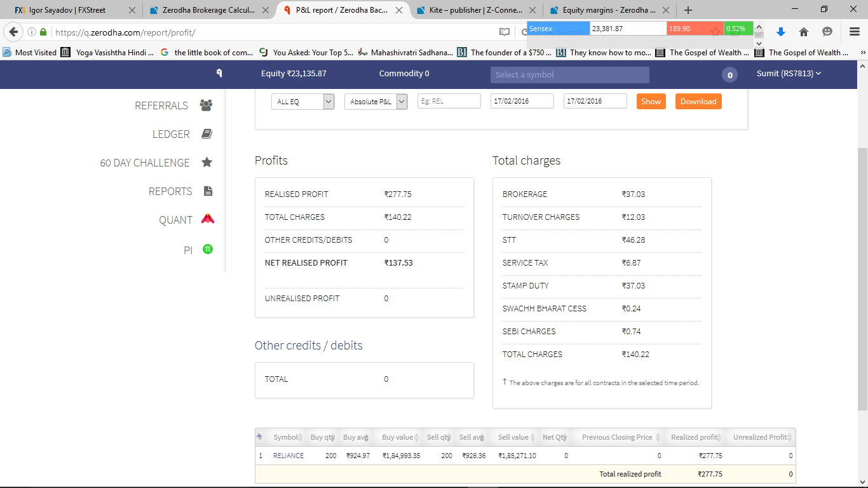Open the REFERRALS sidebar menu item
Image resolution: width=868 pixels, height=488 pixels.
(x=161, y=105)
